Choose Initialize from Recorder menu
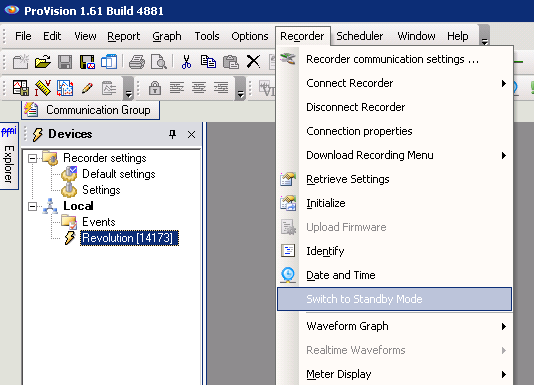 (394, 203)
